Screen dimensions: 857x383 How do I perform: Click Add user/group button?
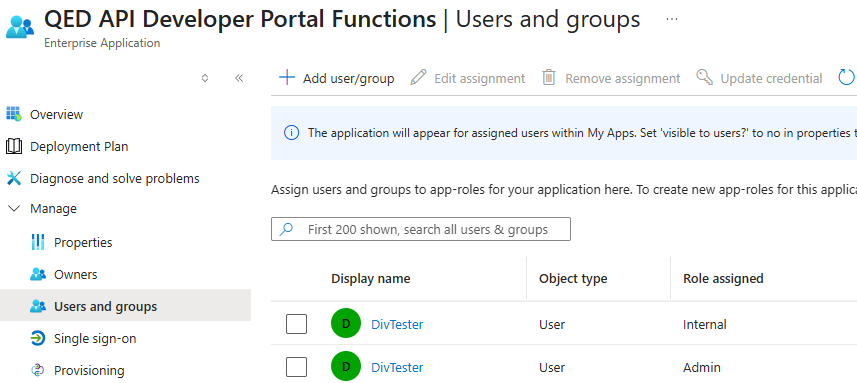click(x=337, y=78)
